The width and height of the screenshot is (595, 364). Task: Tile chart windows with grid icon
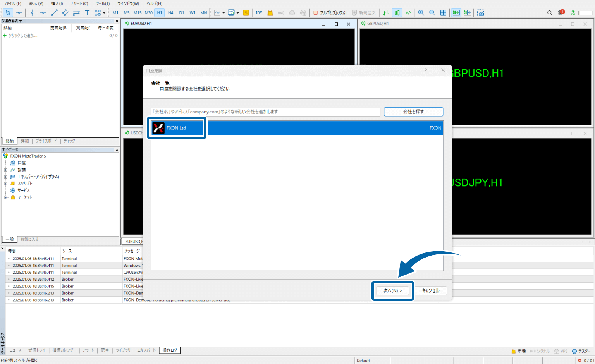tap(443, 13)
